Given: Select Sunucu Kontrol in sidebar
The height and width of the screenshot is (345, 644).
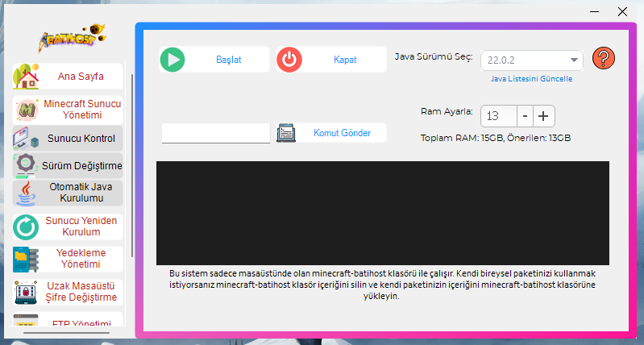Looking at the screenshot, I should (68, 139).
